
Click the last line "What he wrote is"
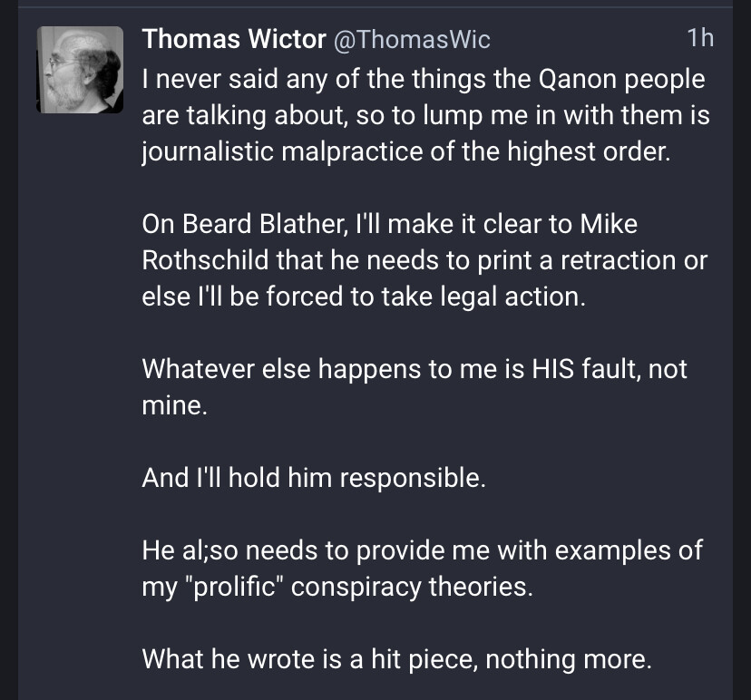396,659
